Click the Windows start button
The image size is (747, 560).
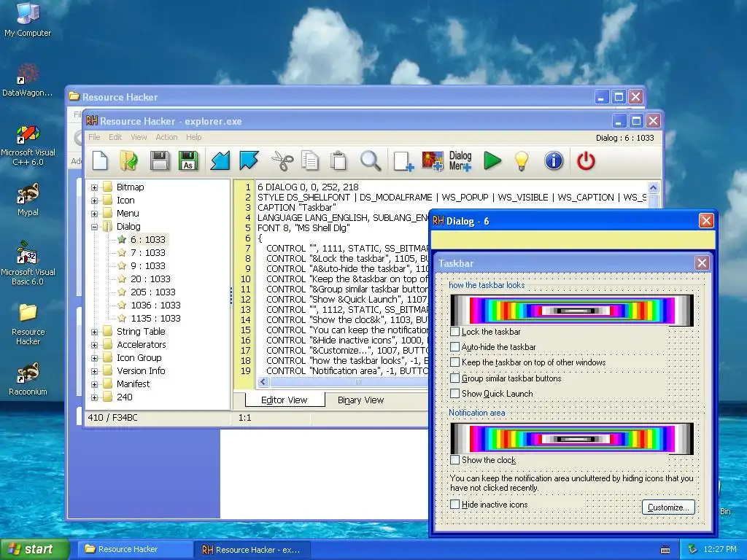34,549
